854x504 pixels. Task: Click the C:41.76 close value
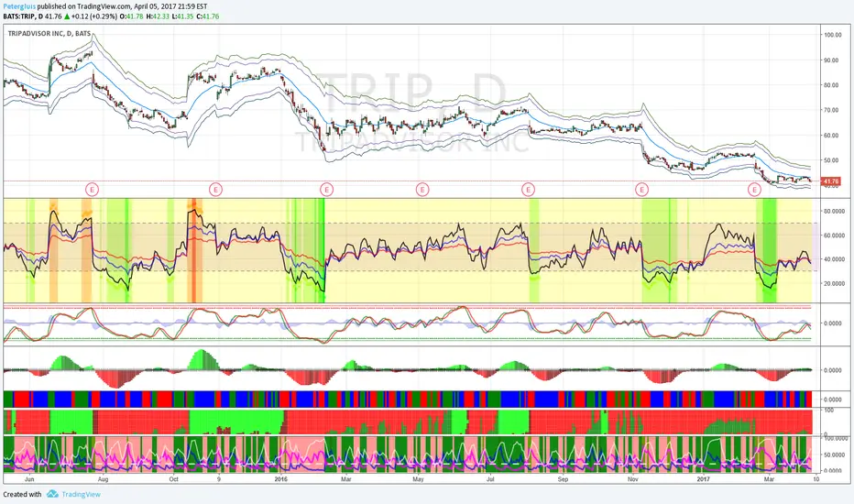(207, 16)
